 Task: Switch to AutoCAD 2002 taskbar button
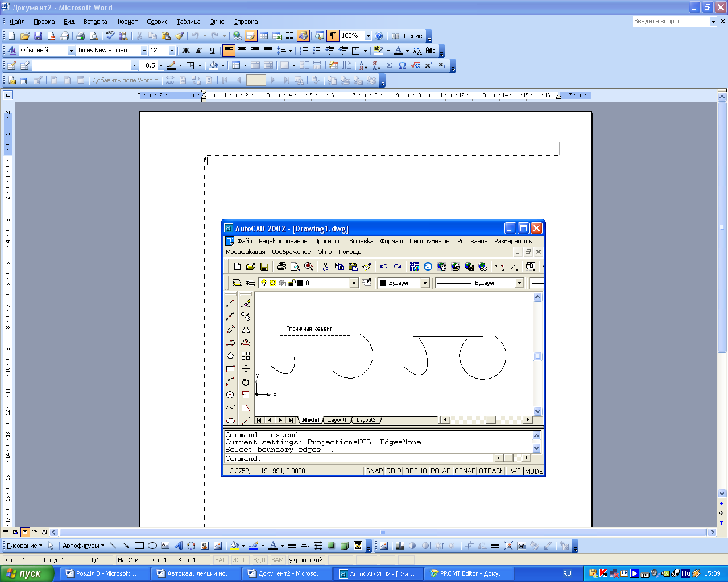click(377, 573)
